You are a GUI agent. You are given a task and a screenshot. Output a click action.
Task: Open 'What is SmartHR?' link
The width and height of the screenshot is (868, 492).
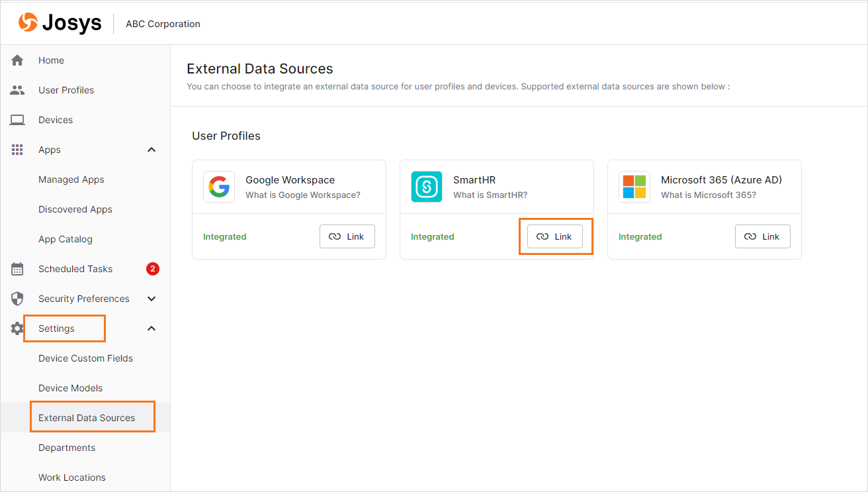pos(490,195)
